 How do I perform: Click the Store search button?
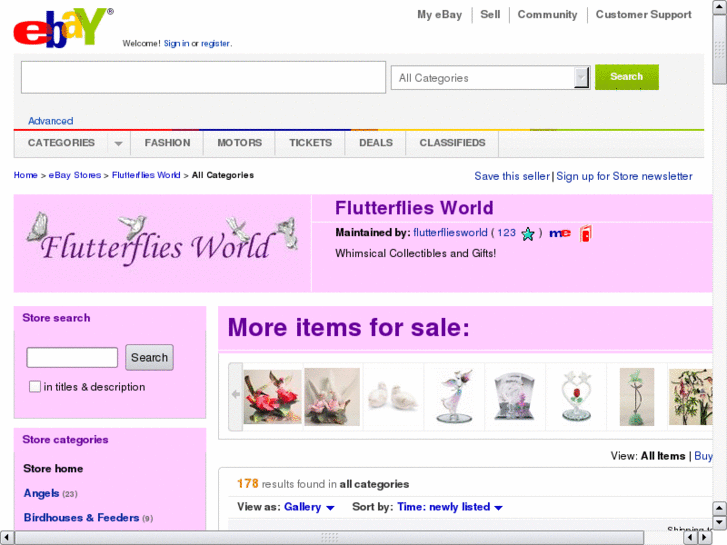pos(149,357)
